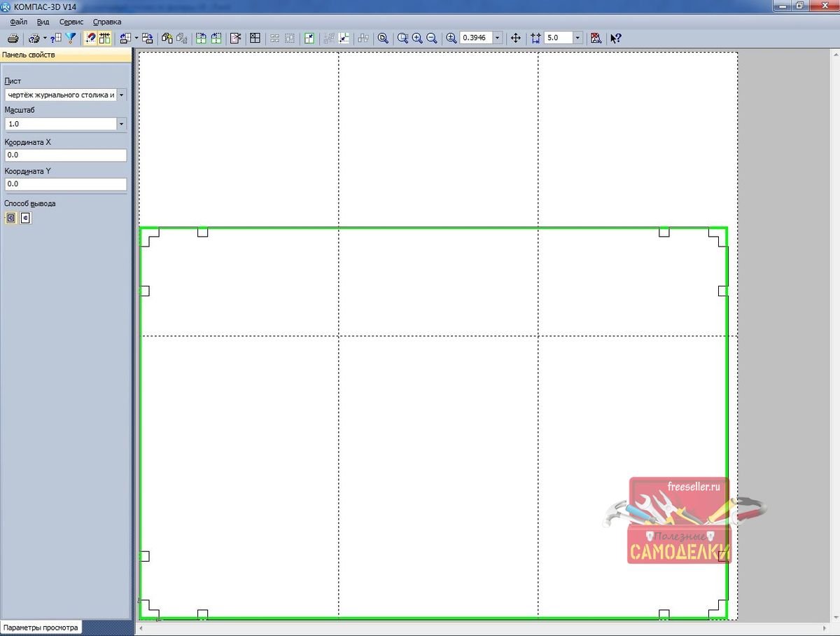Select the second Способ вывода option
The width and height of the screenshot is (840, 636).
(x=25, y=219)
